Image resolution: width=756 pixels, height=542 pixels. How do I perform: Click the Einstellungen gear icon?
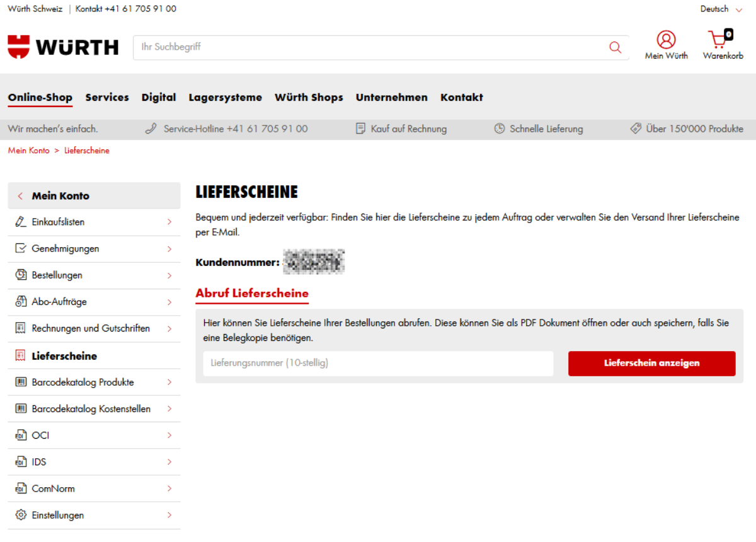tap(20, 515)
